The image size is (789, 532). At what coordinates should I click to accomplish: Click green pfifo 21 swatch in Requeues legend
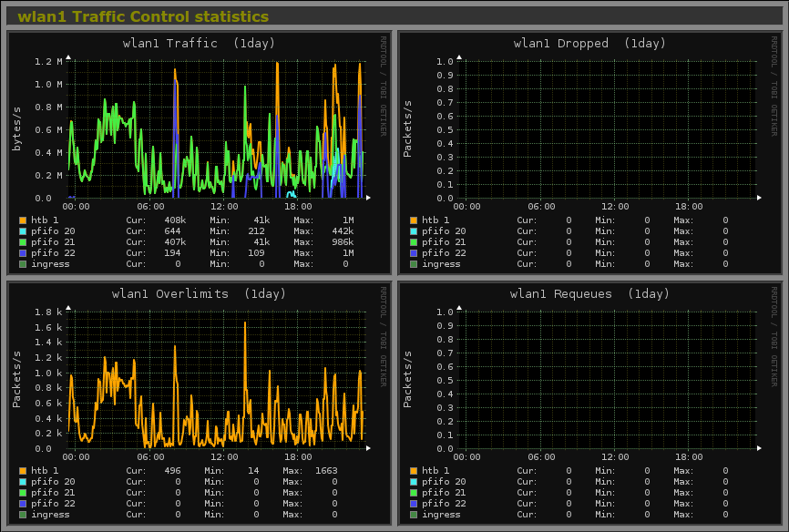(x=414, y=493)
